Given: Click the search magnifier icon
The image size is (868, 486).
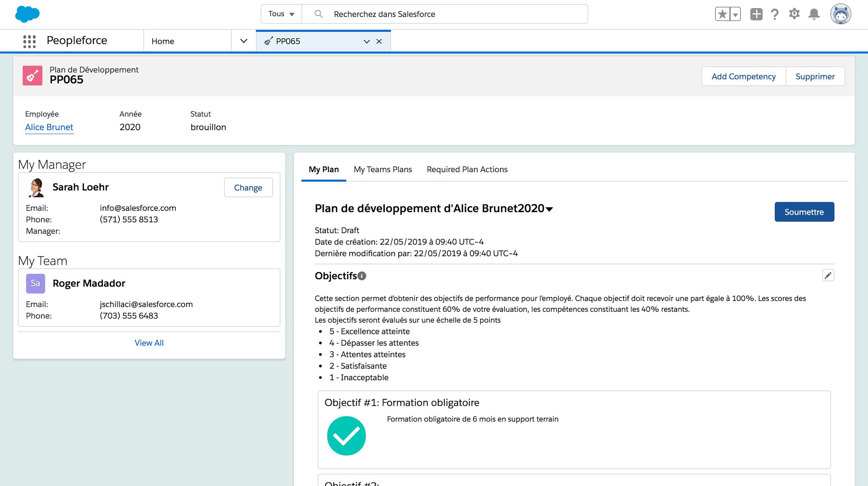Looking at the screenshot, I should point(318,14).
